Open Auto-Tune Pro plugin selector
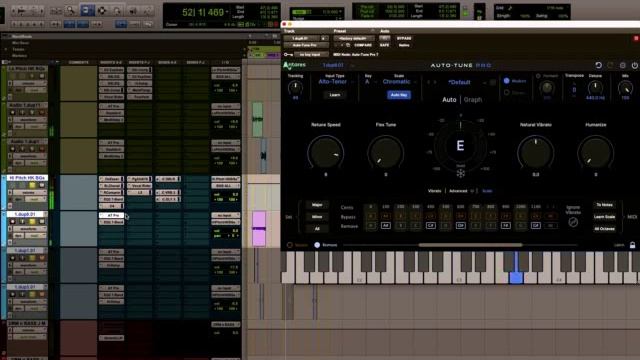 306,45
